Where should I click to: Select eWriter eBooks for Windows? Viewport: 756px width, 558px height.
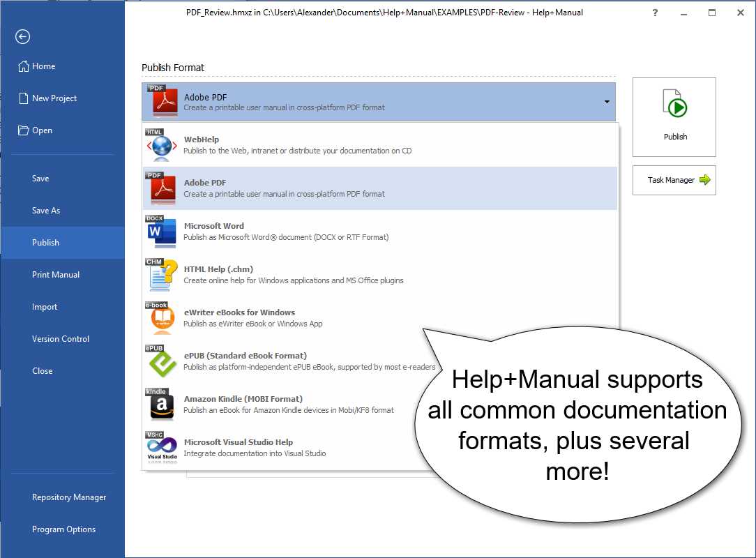pos(239,312)
